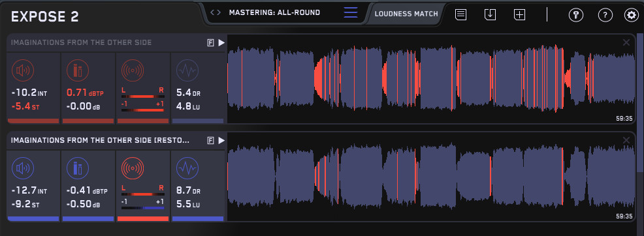This screenshot has height=236, width=644.
Task: Open the help question mark icon
Action: pos(605,15)
